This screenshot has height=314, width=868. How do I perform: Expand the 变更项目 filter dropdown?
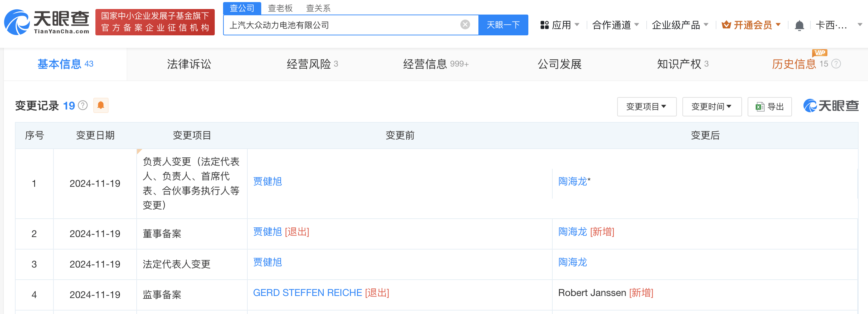pyautogui.click(x=647, y=107)
